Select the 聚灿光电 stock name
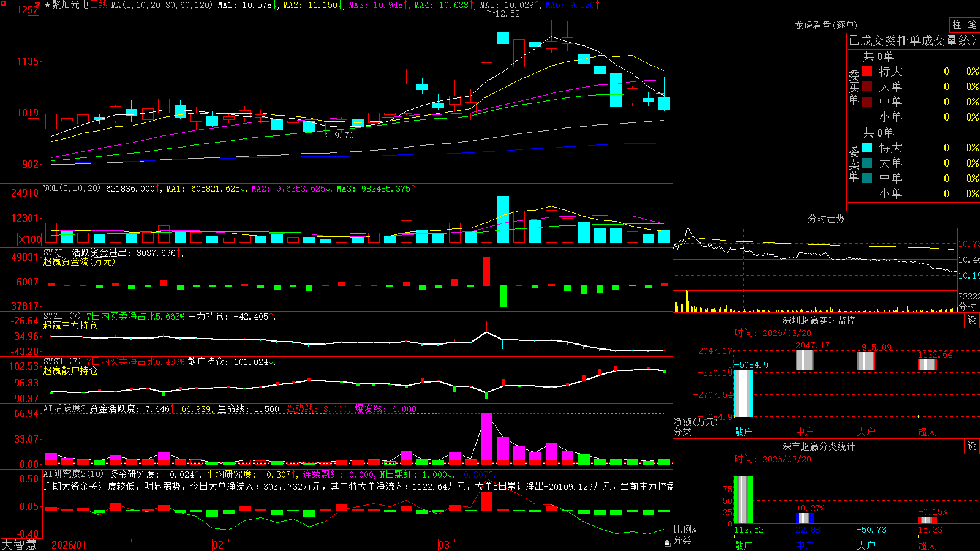Viewport: 980px width, 551px height. [70, 5]
